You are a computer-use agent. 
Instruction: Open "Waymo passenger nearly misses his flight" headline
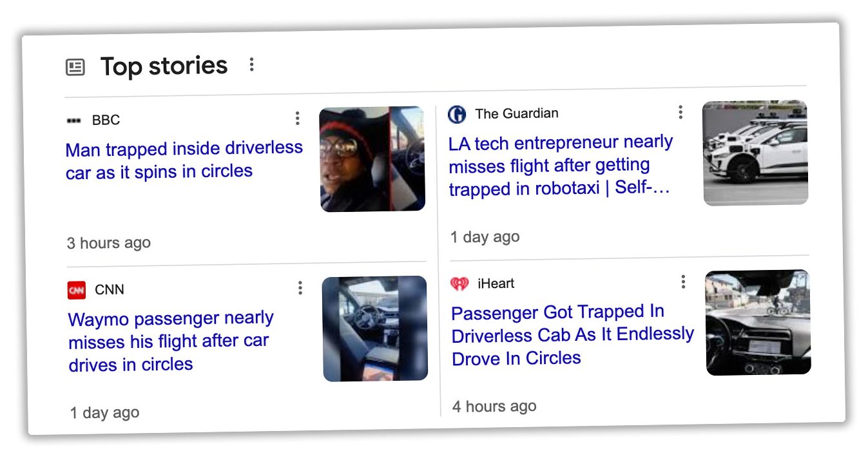pyautogui.click(x=171, y=341)
